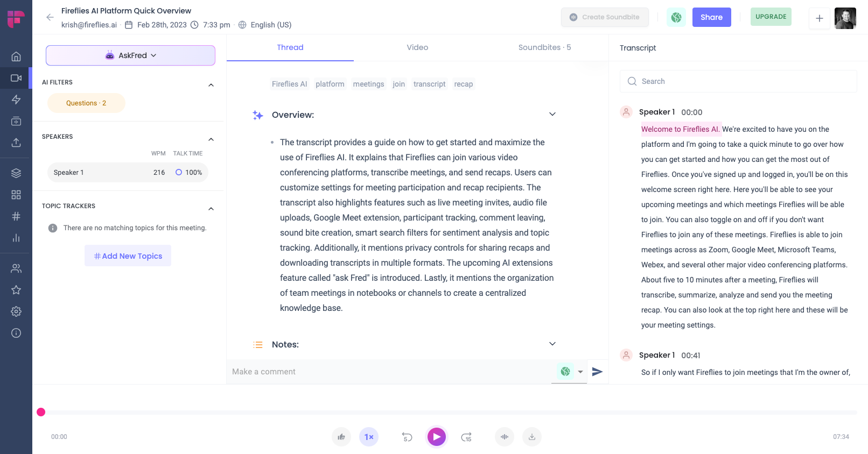Viewport: 868px width, 454px height.
Task: Open the lightning bolt integrations icon
Action: click(16, 100)
